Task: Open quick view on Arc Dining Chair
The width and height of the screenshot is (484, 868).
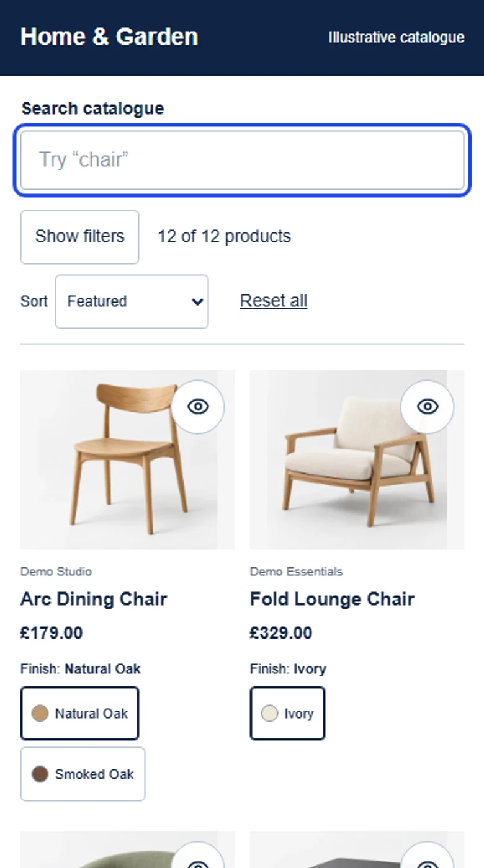Action: coord(198,407)
